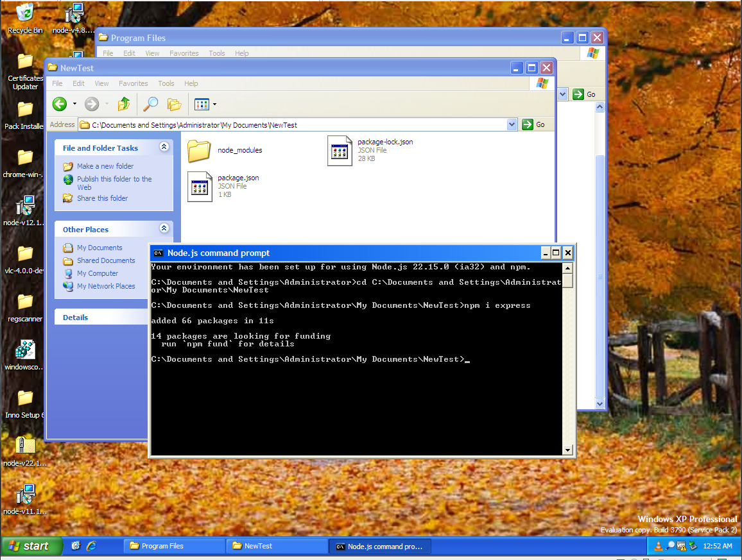Click the NewTest address path field

click(x=298, y=125)
